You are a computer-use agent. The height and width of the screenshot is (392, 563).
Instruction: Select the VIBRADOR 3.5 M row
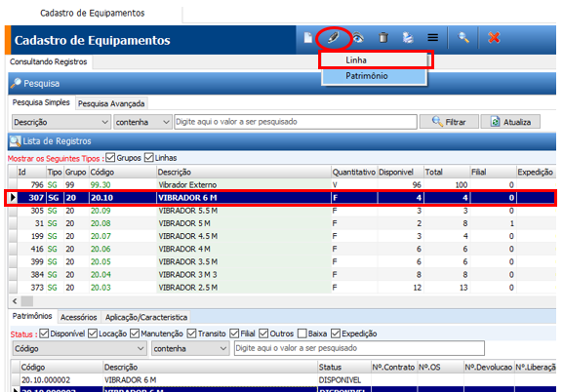[282, 262]
